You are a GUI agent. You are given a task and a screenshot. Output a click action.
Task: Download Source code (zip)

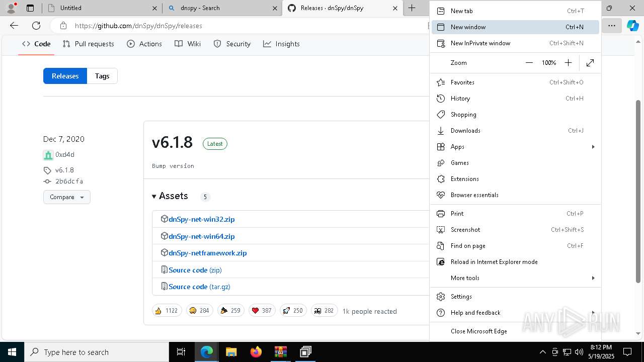click(x=195, y=270)
